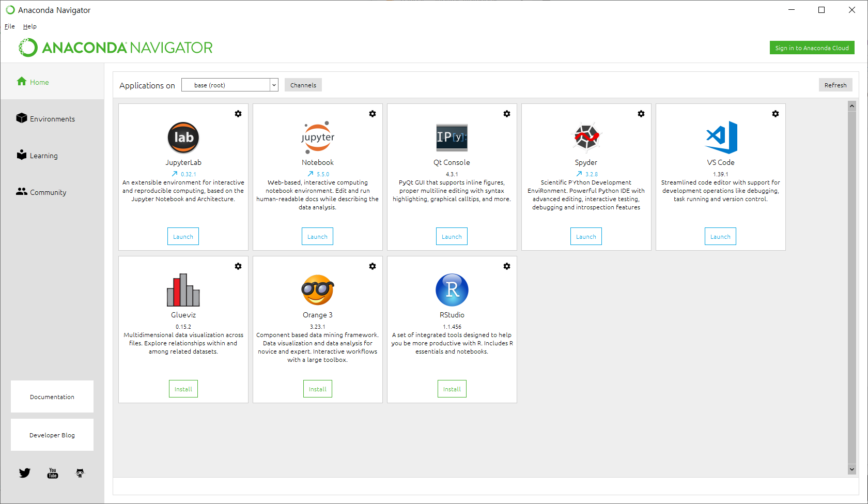Click the scrollbar up arrow
This screenshot has width=868, height=504.
click(852, 106)
